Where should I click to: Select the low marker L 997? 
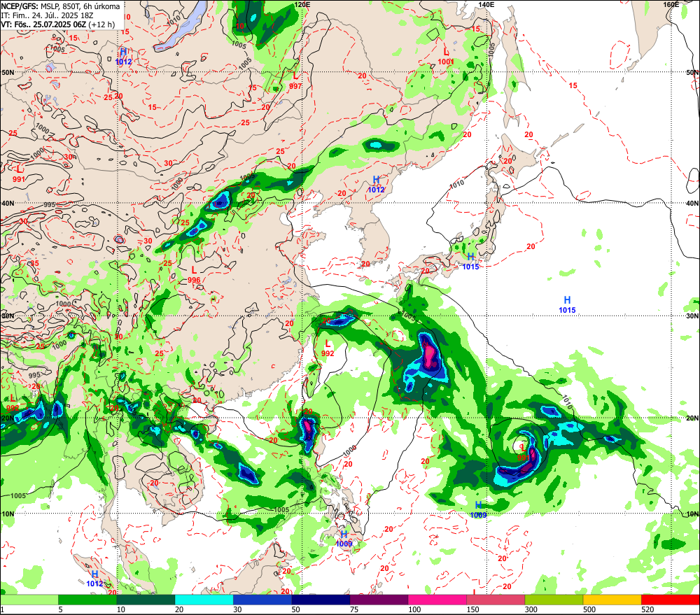(295, 81)
